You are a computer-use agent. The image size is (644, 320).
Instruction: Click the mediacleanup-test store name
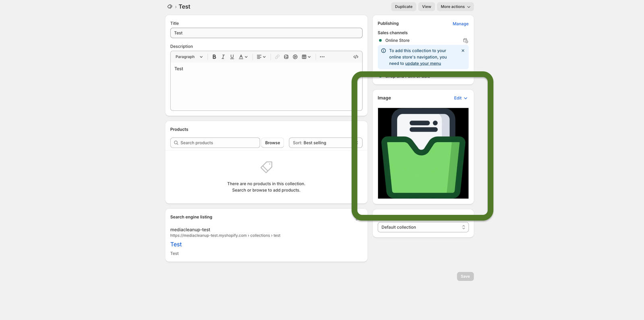click(x=190, y=230)
